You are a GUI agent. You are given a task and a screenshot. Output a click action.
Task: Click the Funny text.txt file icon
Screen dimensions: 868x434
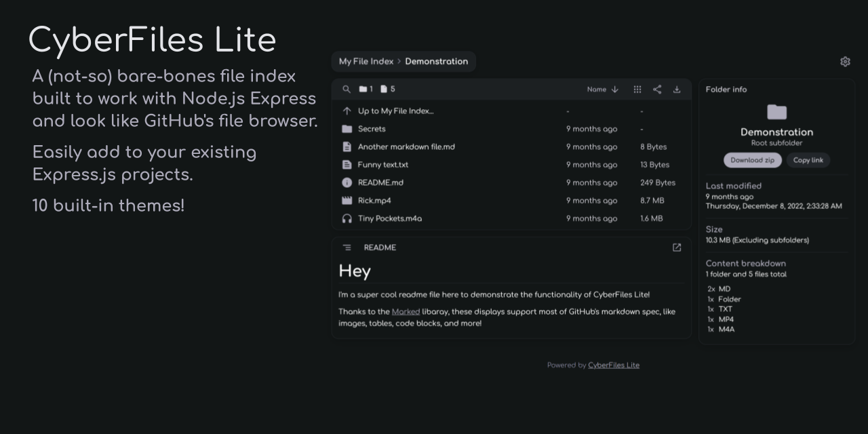click(347, 165)
